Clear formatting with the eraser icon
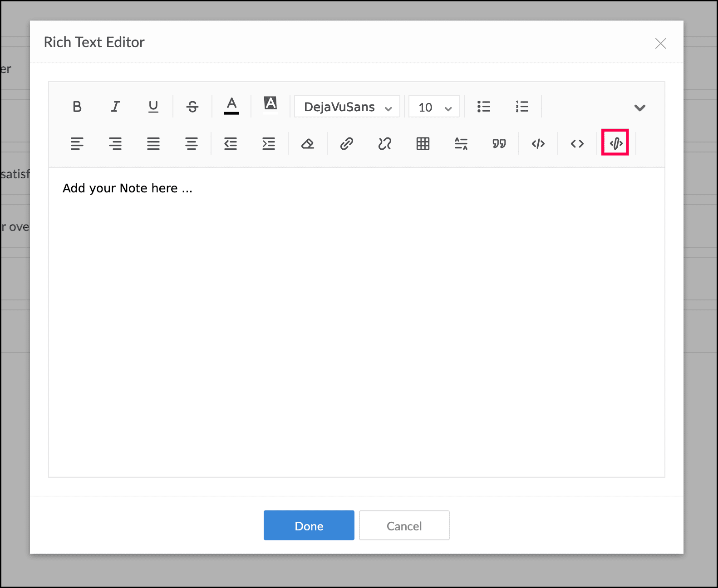Image resolution: width=718 pixels, height=588 pixels. coord(308,144)
